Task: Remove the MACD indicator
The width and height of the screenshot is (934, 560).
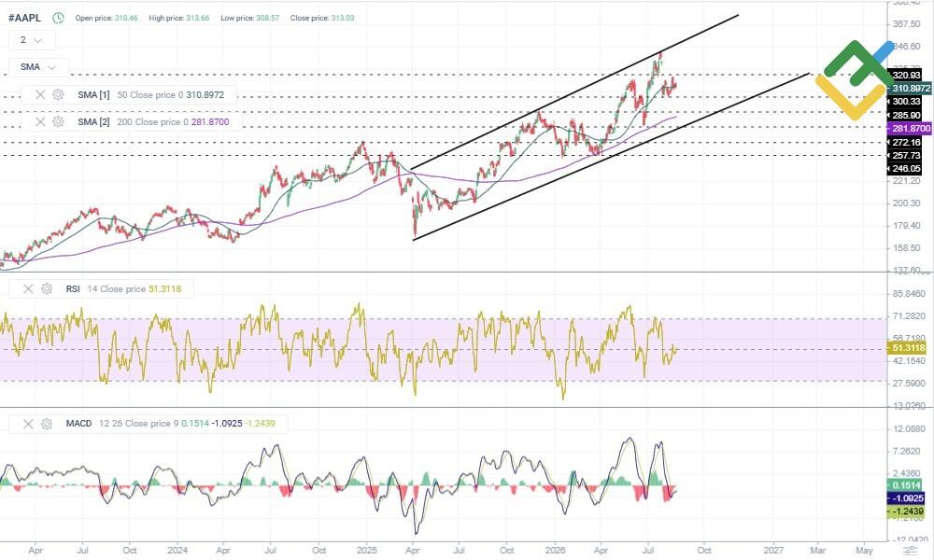Action: 28,424
